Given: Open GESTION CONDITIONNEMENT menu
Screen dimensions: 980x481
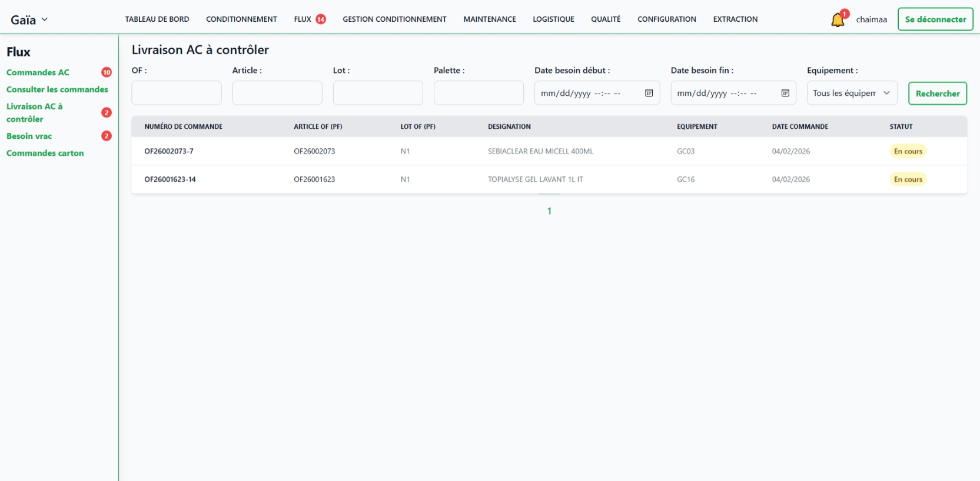Looking at the screenshot, I should [x=394, y=19].
